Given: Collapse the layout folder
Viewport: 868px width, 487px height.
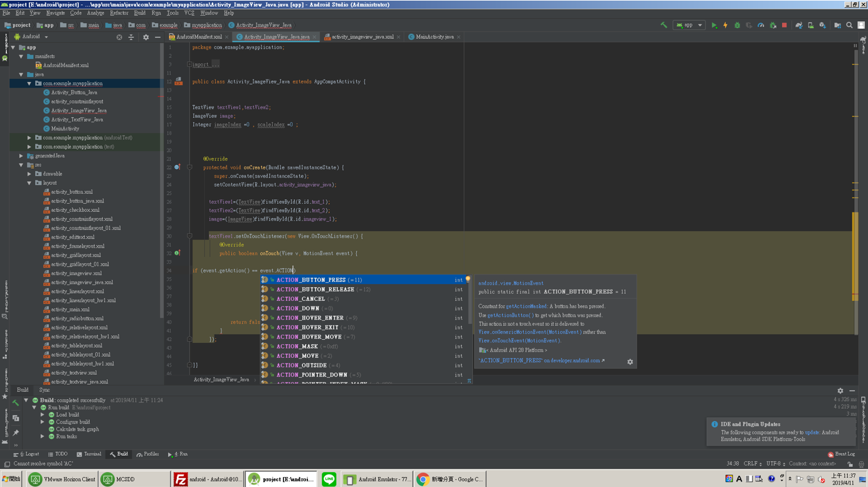Looking at the screenshot, I should click(29, 183).
